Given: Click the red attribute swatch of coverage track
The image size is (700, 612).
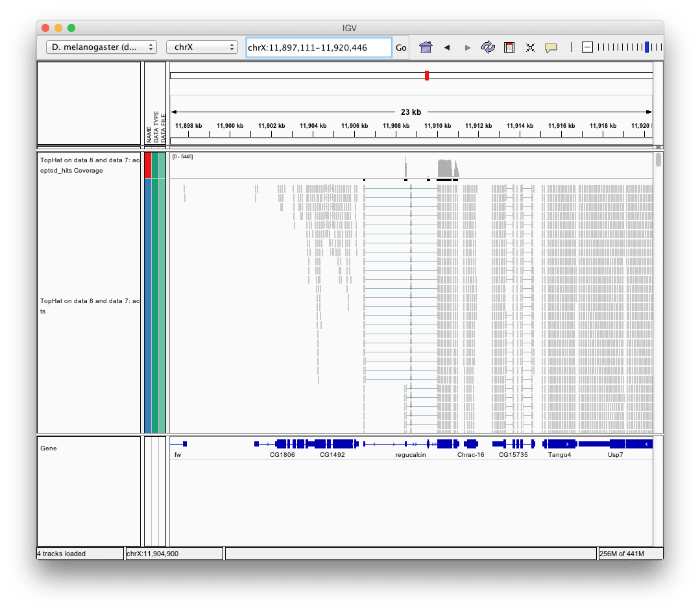Looking at the screenshot, I should coord(147,165).
